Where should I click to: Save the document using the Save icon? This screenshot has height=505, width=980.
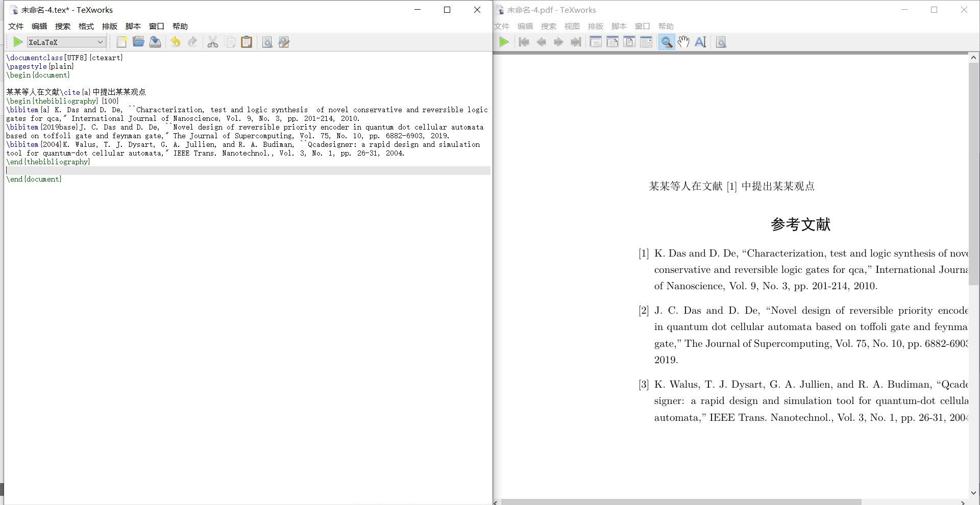pyautogui.click(x=155, y=42)
